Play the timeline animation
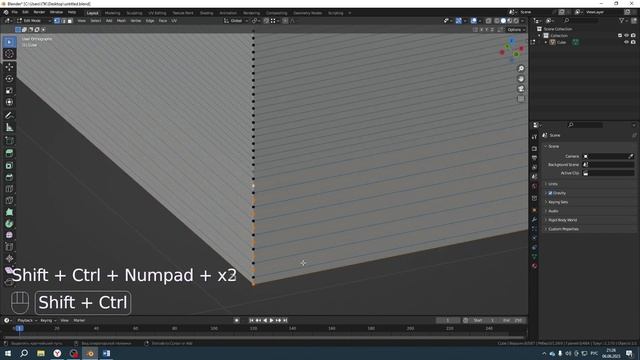The image size is (640, 360). 271,320
